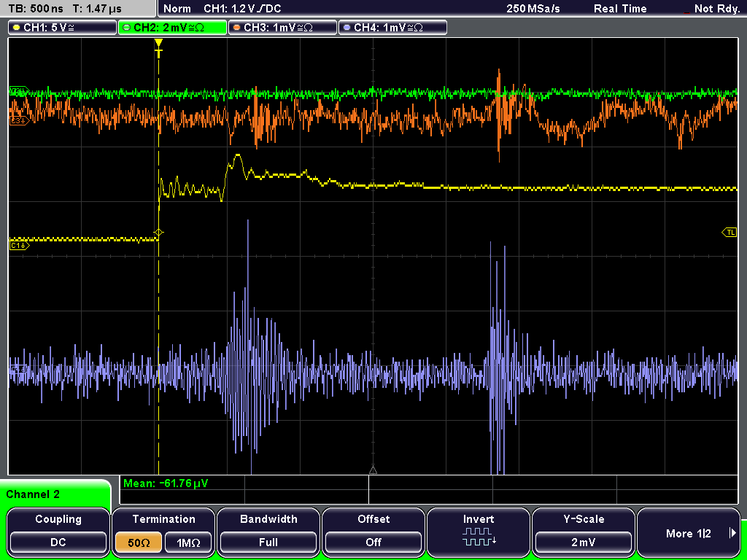The height and width of the screenshot is (560, 747).
Task: Click the Norm trigger mode label
Action: pos(177,9)
